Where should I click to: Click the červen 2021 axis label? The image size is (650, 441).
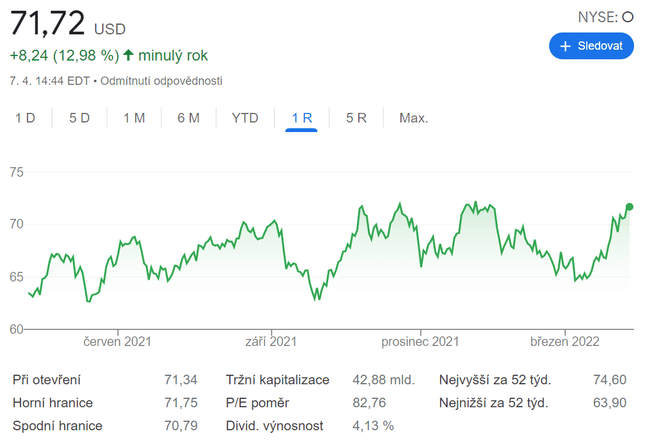[x=119, y=342]
